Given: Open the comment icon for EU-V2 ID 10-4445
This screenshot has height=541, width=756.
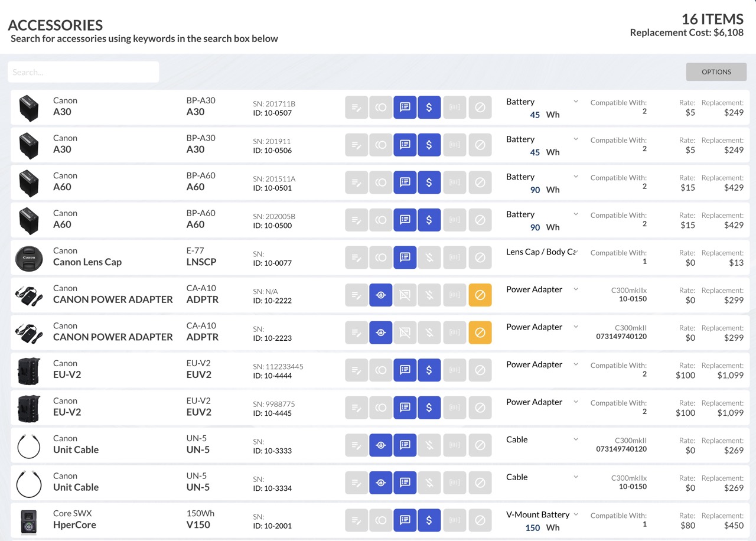Looking at the screenshot, I should click(x=405, y=408).
